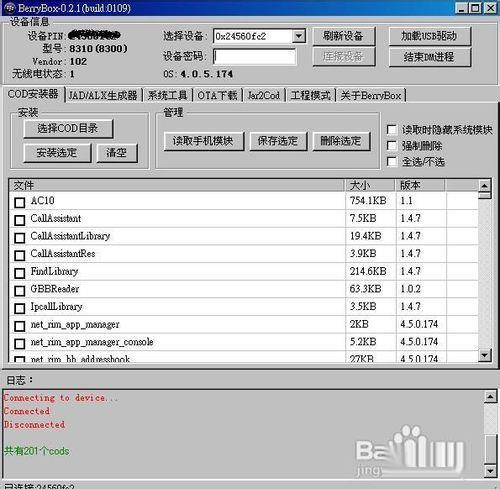The image size is (500, 489).
Task: Click the 'Connecting to device...' log line
Action: (61, 398)
